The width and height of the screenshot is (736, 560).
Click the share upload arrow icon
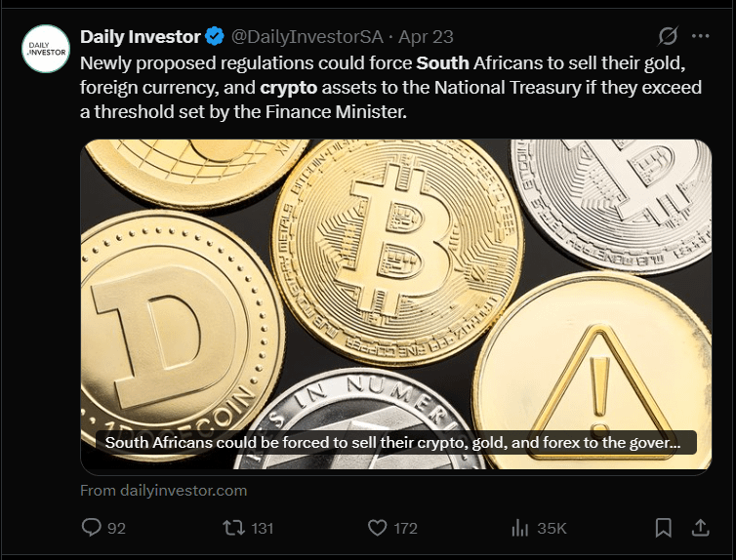pyautogui.click(x=700, y=528)
